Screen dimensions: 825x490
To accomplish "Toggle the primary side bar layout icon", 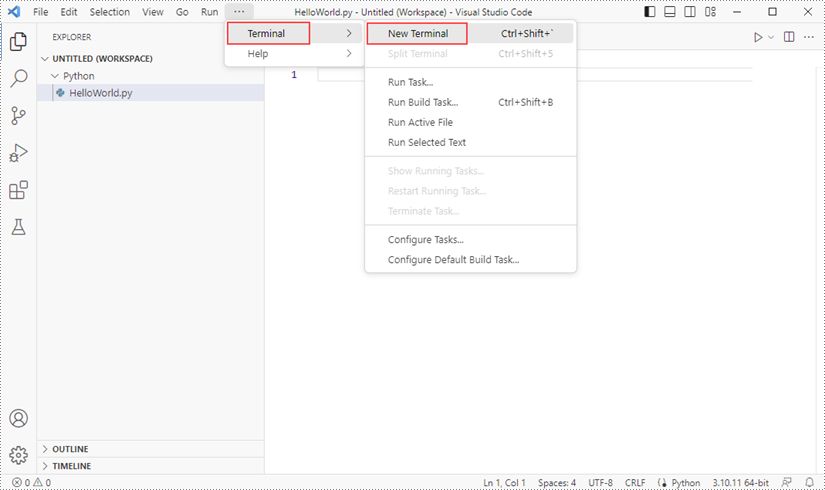I will coord(650,12).
